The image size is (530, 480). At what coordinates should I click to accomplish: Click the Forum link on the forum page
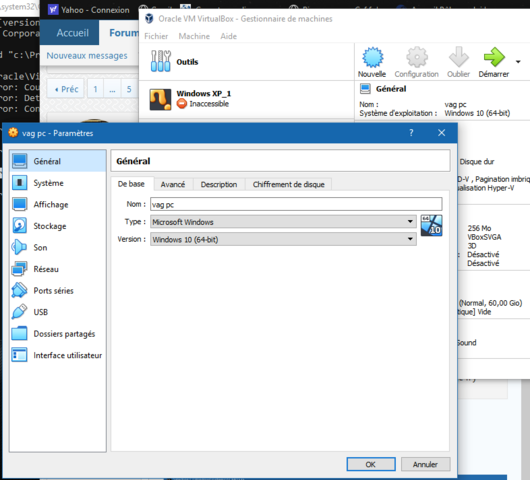(124, 33)
